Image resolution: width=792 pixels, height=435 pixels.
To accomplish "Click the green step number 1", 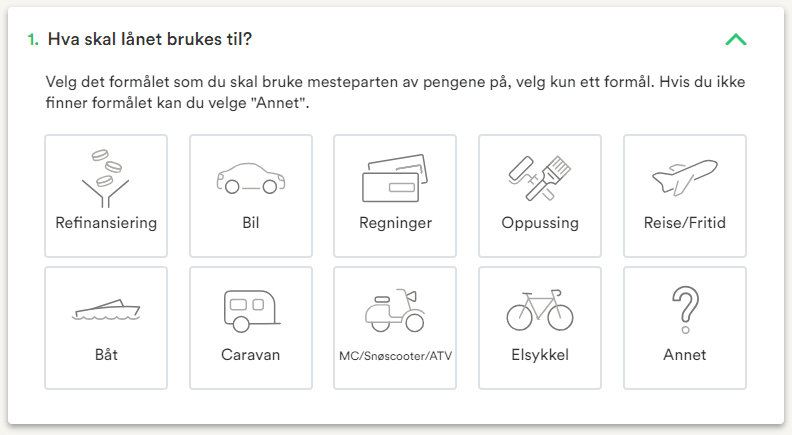I will (x=33, y=40).
